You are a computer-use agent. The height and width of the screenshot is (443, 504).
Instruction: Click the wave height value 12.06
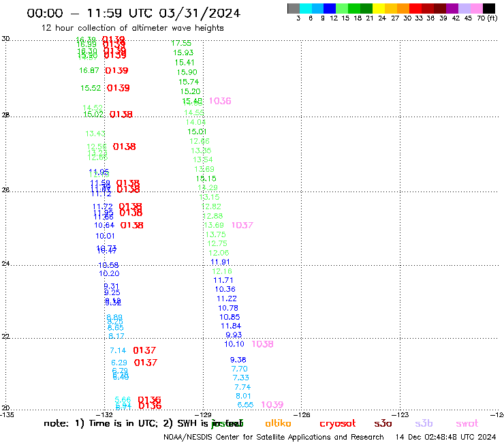click(219, 253)
